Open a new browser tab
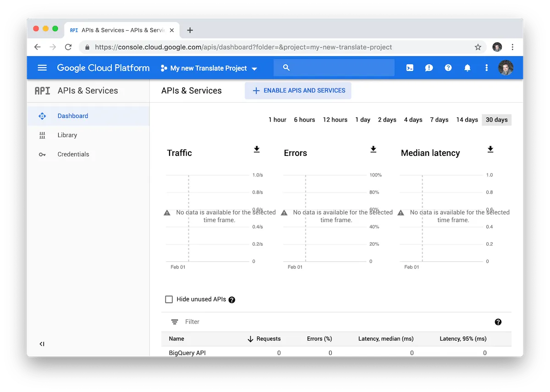Viewport: 550px width, 392px height. [190, 30]
